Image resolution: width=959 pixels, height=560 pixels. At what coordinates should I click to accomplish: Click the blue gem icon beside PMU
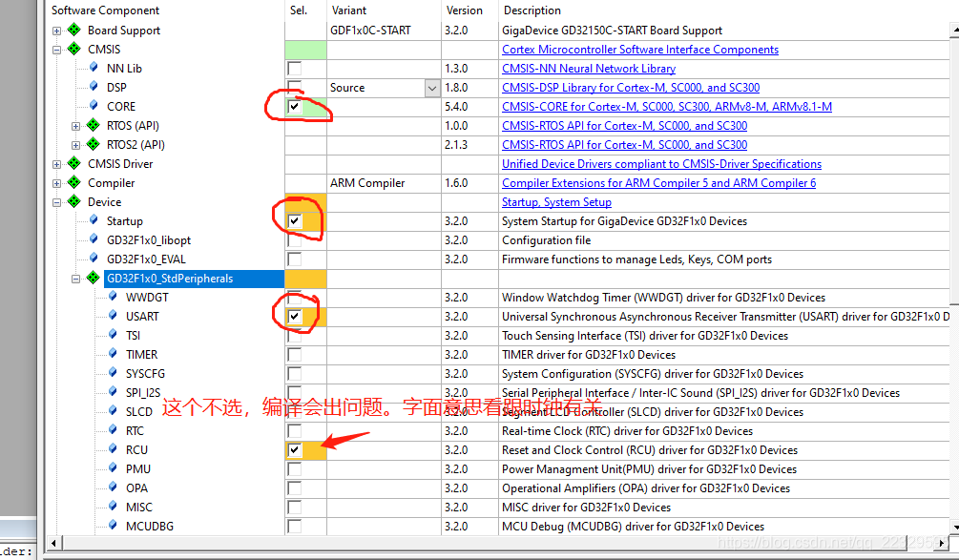coord(113,468)
